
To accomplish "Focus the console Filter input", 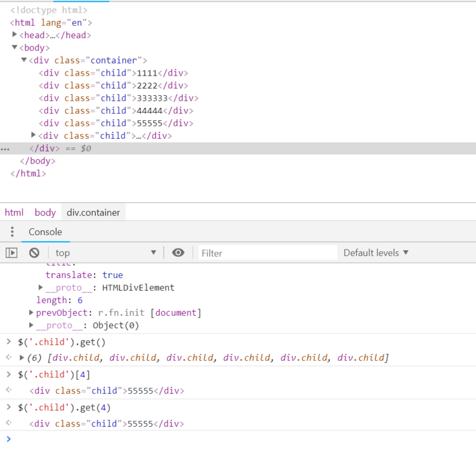I will 268,253.
